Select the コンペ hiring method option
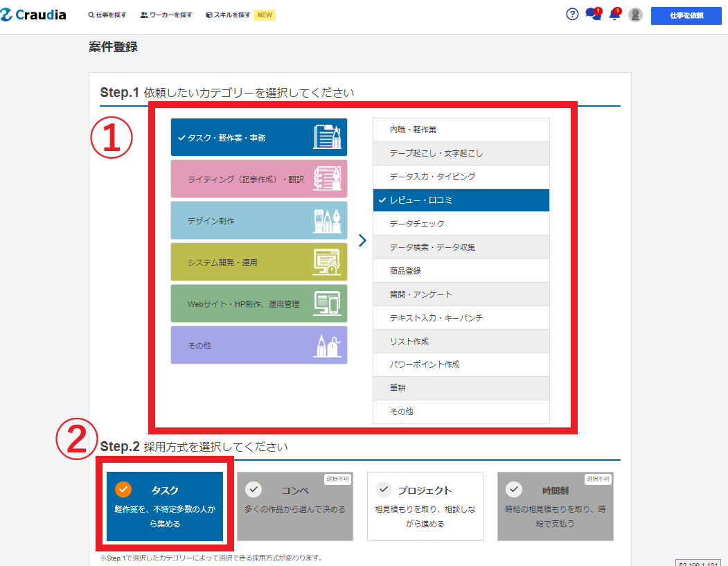The image size is (728, 566). point(294,506)
